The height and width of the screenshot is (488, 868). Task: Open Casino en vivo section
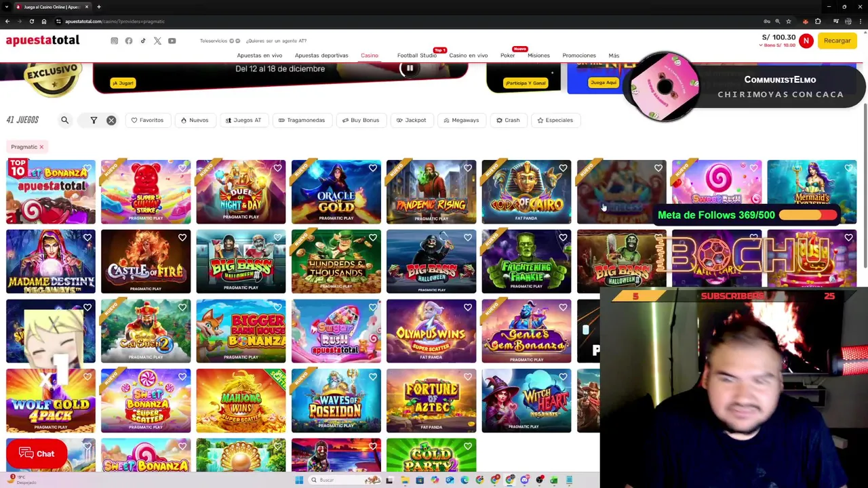[x=468, y=56]
